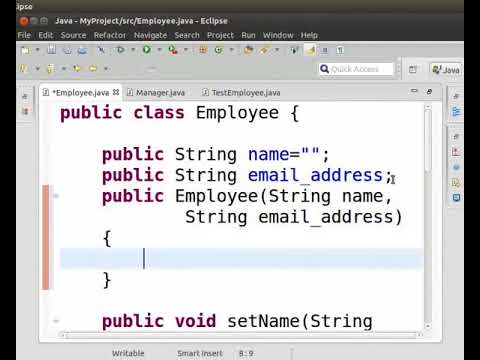This screenshot has width=480, height=360.
Task: Click the External Tools run icon
Action: (172, 50)
